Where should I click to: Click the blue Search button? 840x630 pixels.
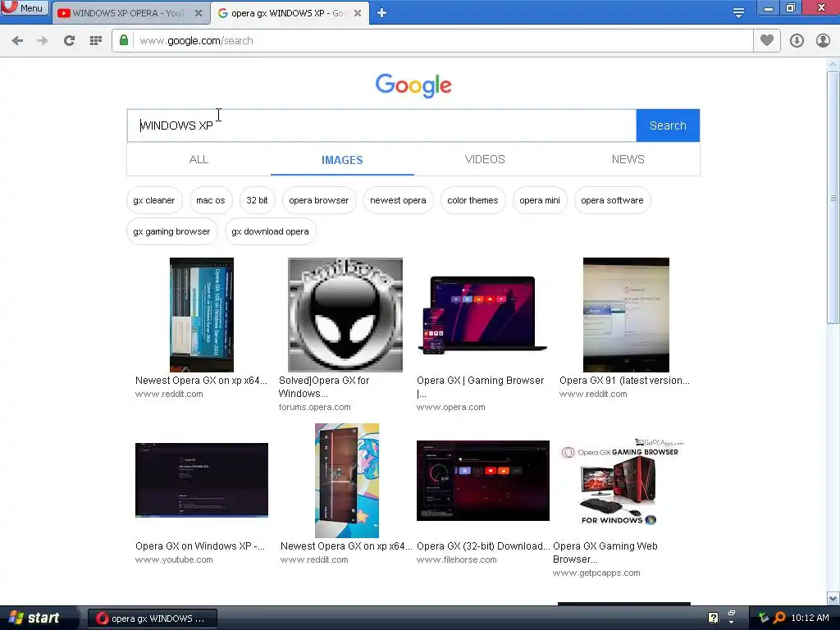pos(668,126)
